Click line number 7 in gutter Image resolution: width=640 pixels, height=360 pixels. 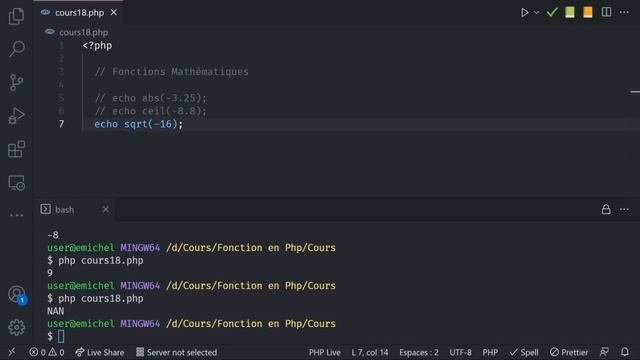pyautogui.click(x=61, y=124)
